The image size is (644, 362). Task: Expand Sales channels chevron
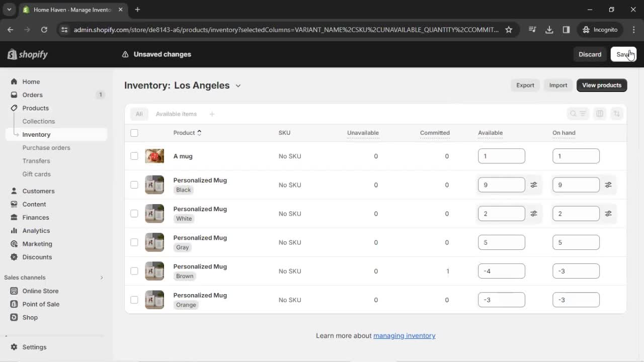tap(102, 278)
